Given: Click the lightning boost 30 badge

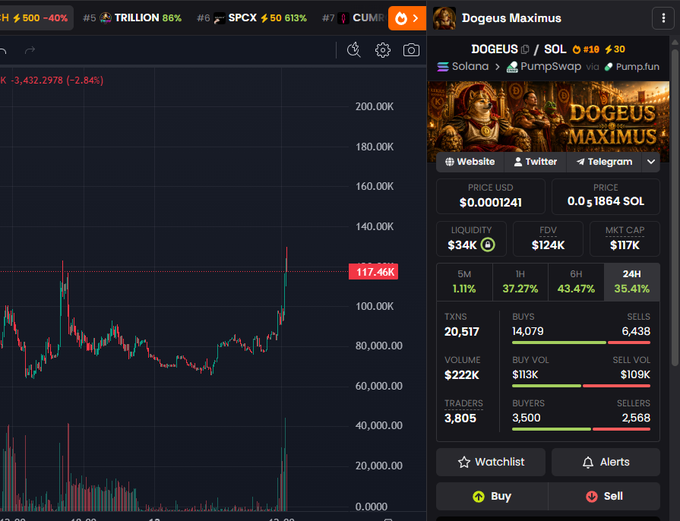Looking at the screenshot, I should (x=615, y=49).
